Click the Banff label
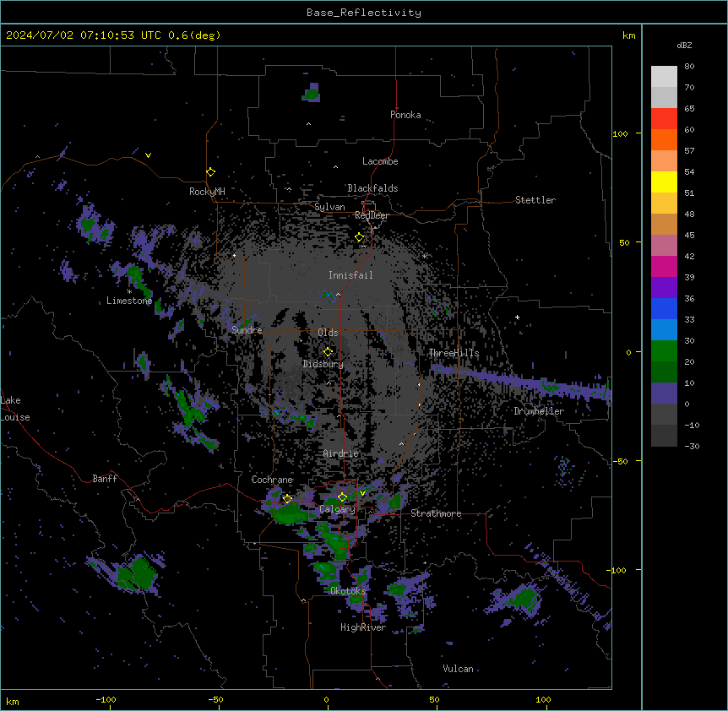 (x=105, y=479)
